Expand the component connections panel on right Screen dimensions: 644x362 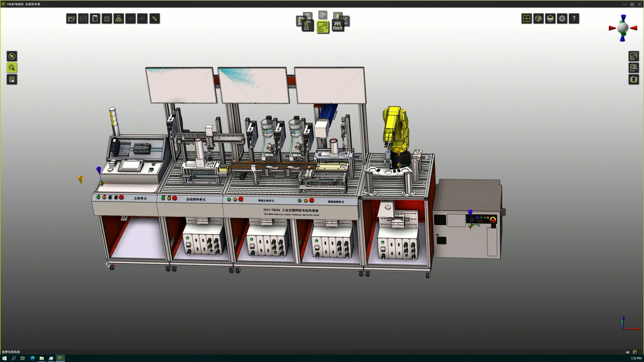click(634, 68)
